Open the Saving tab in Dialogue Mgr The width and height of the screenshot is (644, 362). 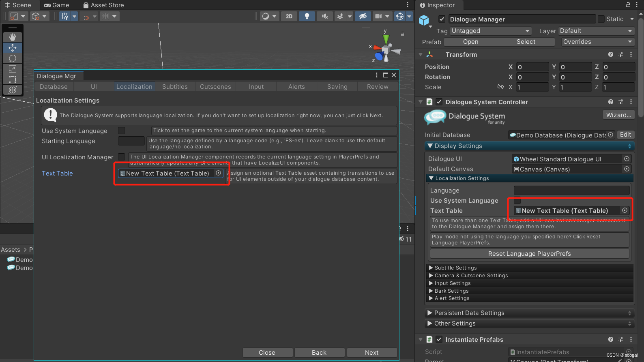[x=337, y=87]
